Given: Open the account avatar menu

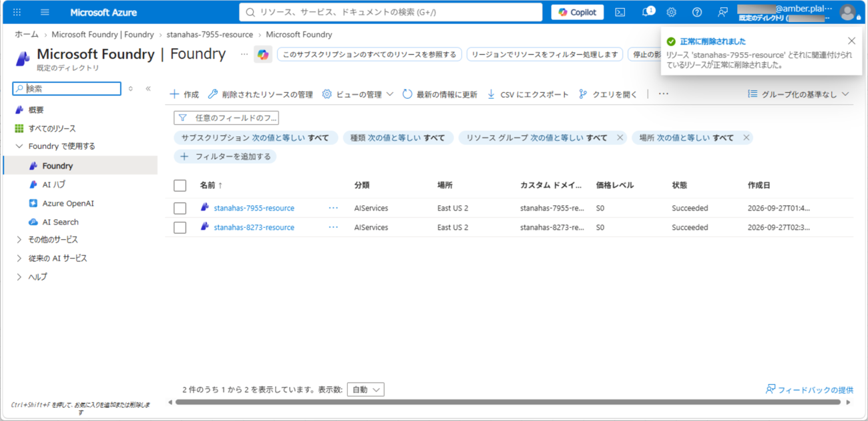Looking at the screenshot, I should pos(847,12).
